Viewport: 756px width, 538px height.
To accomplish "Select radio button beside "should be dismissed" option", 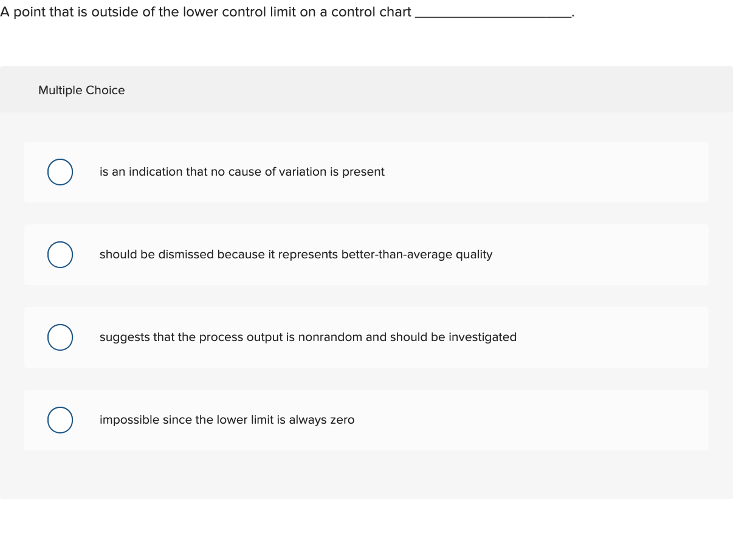I will [60, 255].
